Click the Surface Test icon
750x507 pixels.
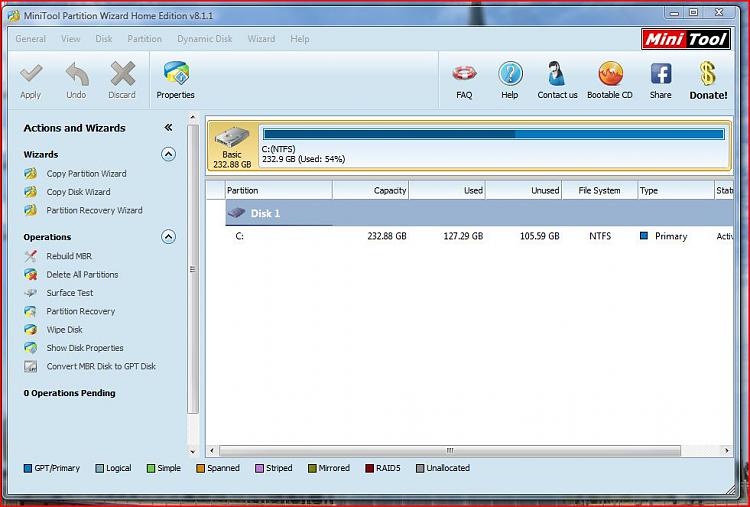(31, 293)
